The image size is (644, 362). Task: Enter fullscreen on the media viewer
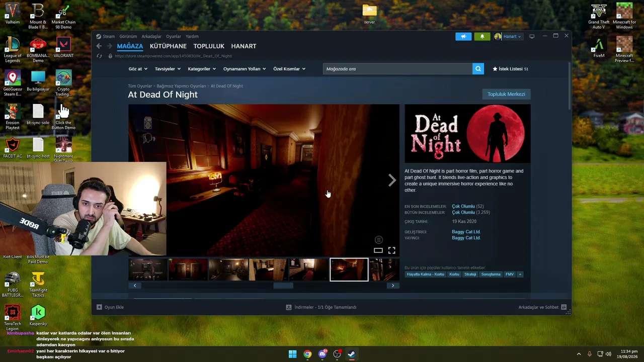[x=391, y=250]
